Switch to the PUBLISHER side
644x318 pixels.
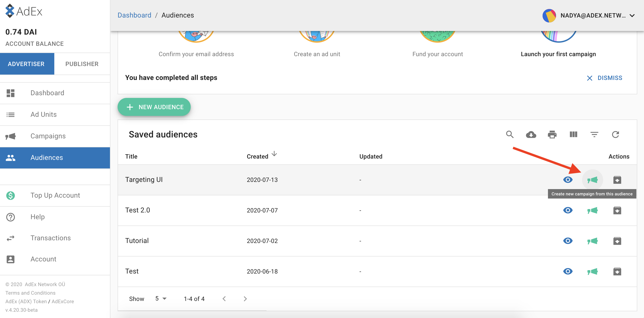coord(82,64)
